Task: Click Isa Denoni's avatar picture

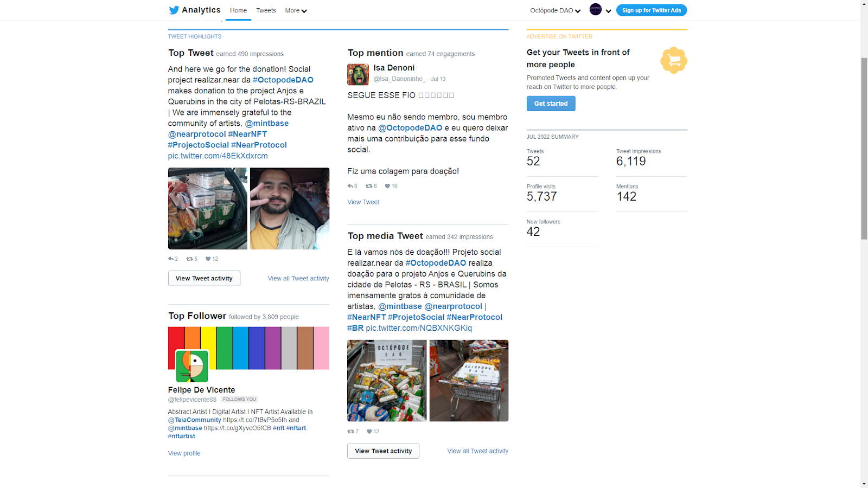Action: (x=358, y=74)
